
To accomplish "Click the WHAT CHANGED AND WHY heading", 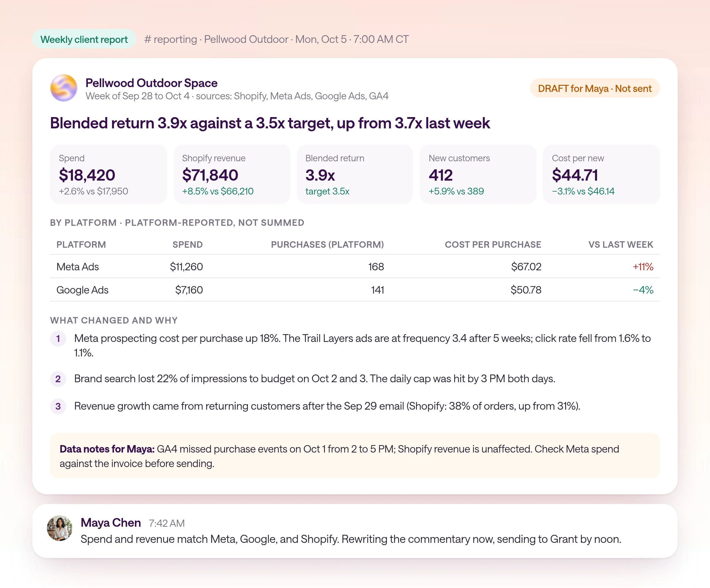I will [x=114, y=320].
